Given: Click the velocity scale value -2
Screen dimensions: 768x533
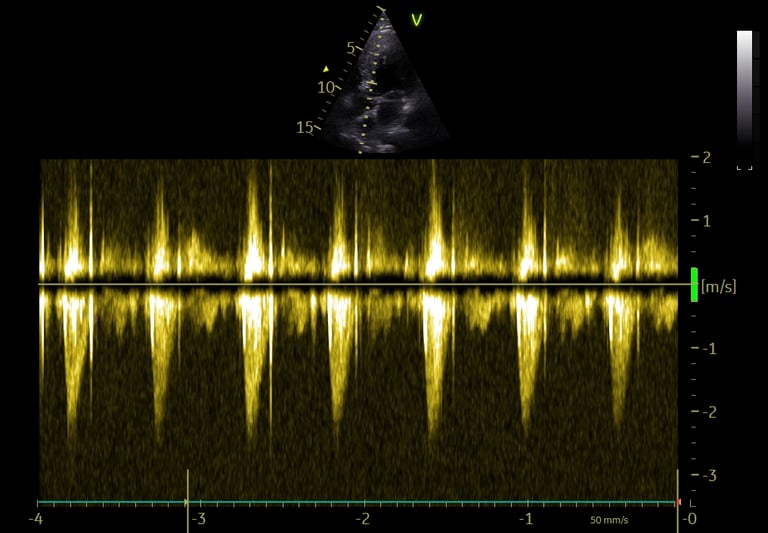Looking at the screenshot, I should [708, 412].
